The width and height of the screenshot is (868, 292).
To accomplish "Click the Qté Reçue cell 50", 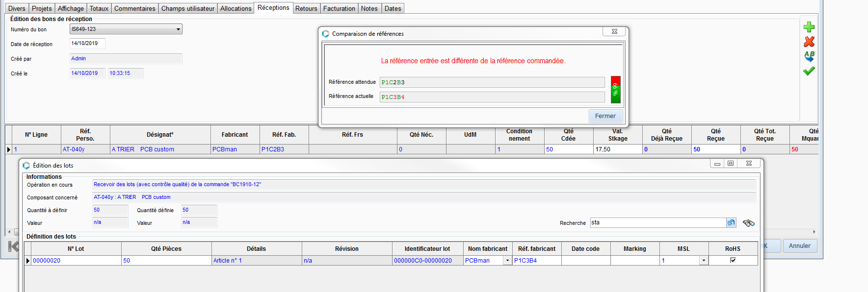I will [x=716, y=149].
